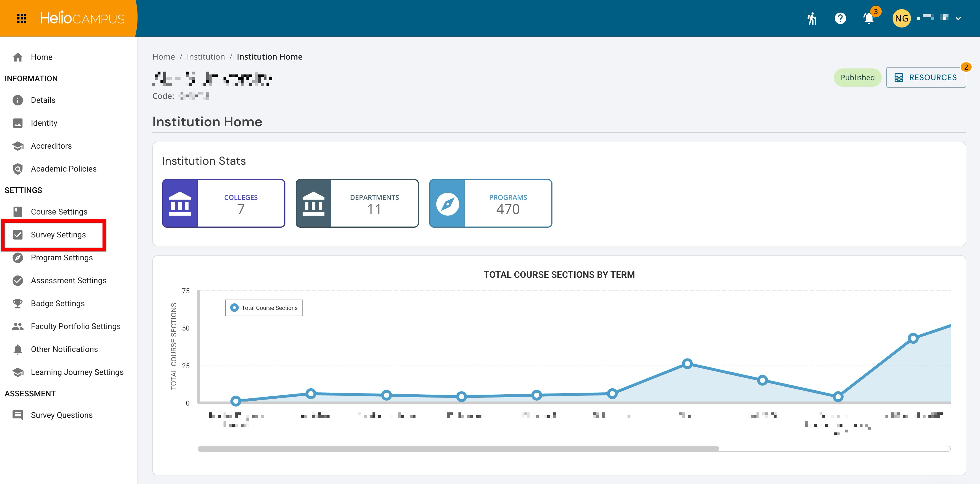Select the 'Institution Home' breadcrumb text
The image size is (980, 484).
click(270, 57)
